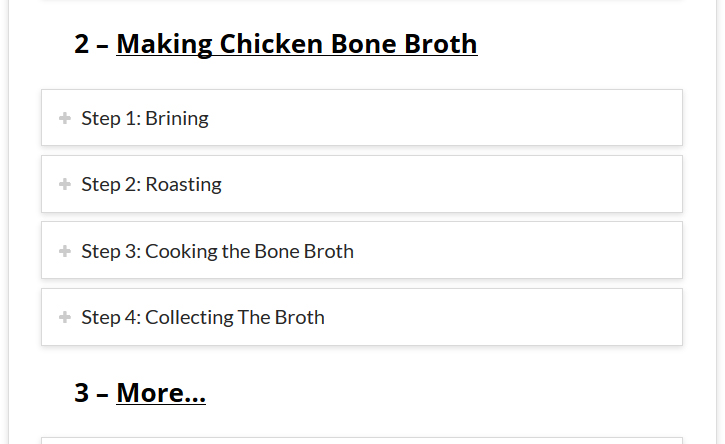Follow the Making Chicken Bone Broth heading link
This screenshot has width=725, height=444.
pyautogui.click(x=296, y=44)
